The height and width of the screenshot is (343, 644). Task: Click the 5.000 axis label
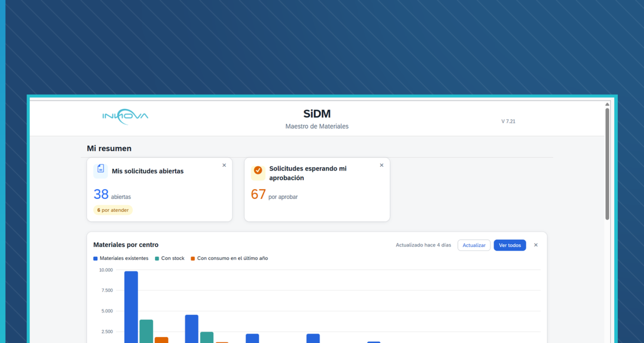point(107,311)
